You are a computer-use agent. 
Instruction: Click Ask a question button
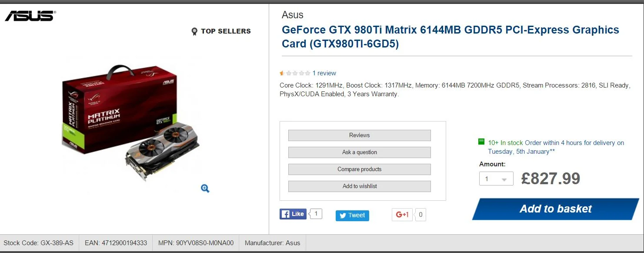tap(359, 152)
